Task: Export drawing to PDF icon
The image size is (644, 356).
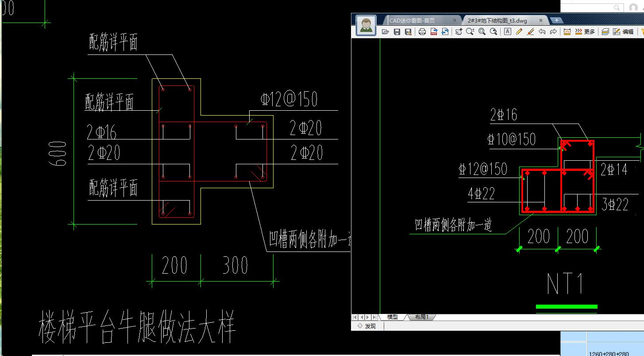Action: pos(434,31)
